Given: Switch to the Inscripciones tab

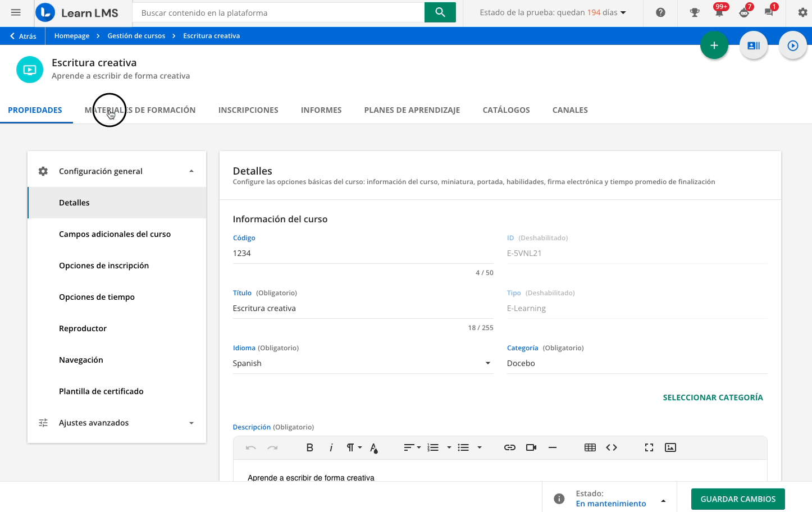Looking at the screenshot, I should 248,110.
